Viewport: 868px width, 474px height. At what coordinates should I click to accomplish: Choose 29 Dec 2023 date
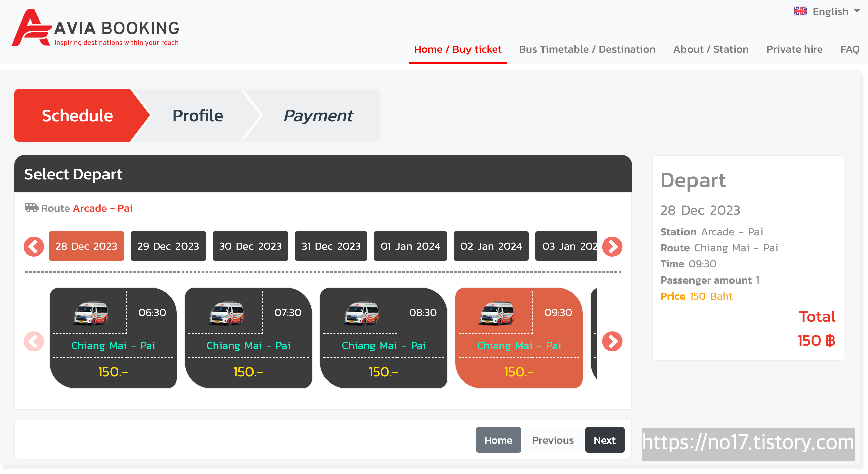[168, 246]
